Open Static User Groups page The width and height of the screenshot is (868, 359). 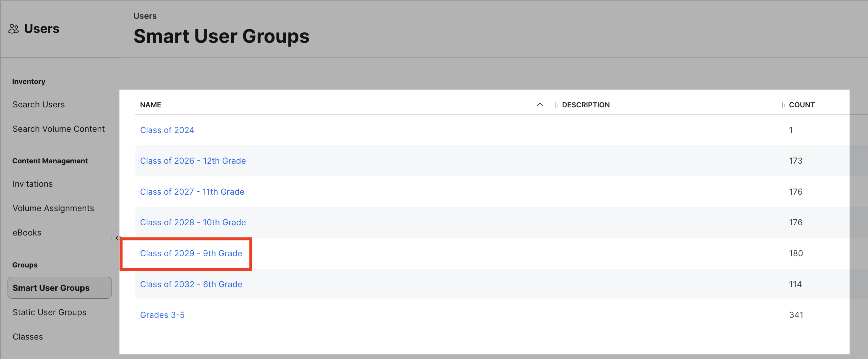[50, 313]
